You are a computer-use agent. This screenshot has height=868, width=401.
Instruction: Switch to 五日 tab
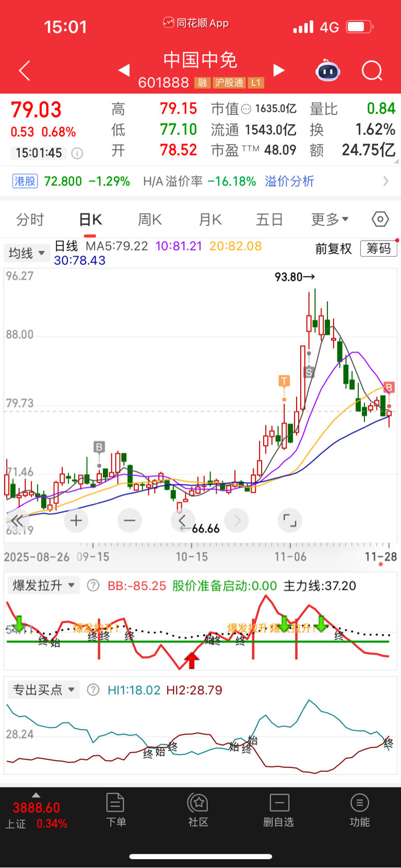point(269,219)
